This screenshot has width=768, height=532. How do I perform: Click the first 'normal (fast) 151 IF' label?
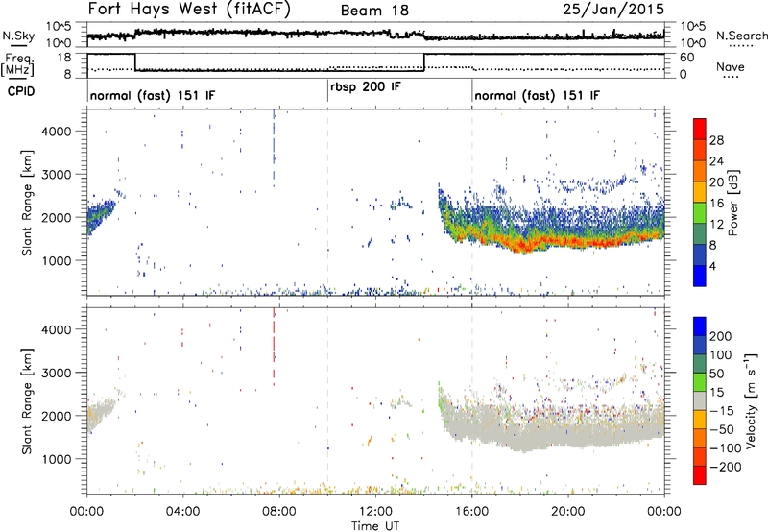(153, 95)
